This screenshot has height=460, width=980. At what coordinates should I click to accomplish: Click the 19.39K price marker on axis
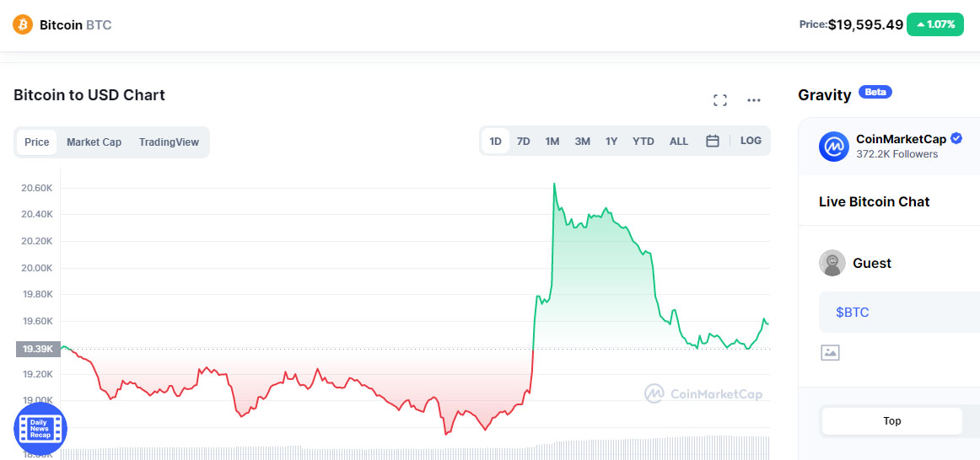[x=38, y=348]
